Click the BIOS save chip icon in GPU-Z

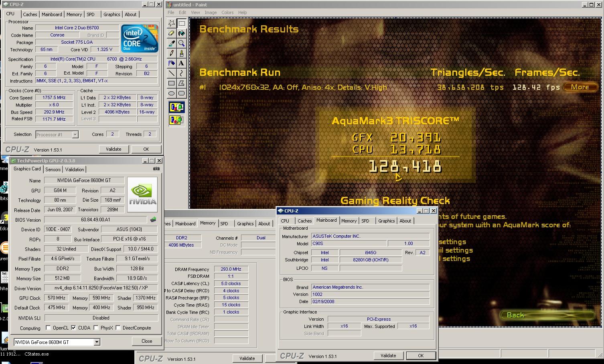pos(153,220)
